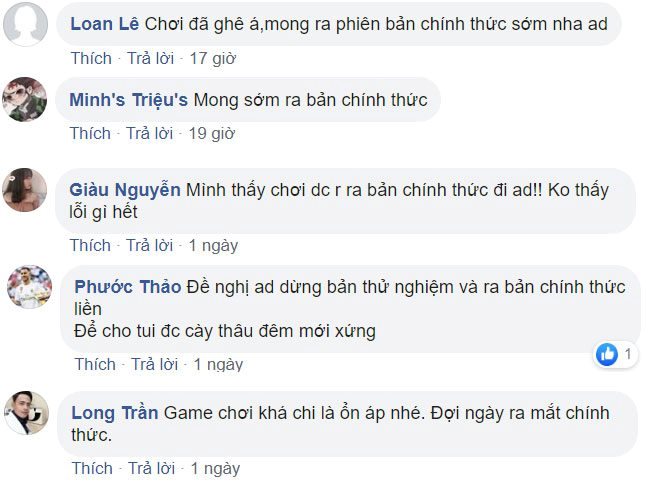Image resolution: width=653 pixels, height=487 pixels.
Task: Open Loan Lê's profile picture
Action: tap(26, 24)
